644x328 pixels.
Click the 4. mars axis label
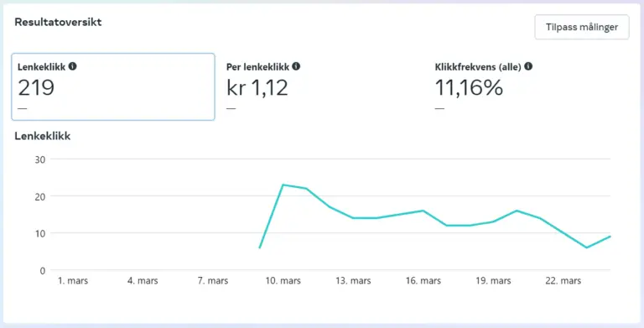tap(143, 281)
